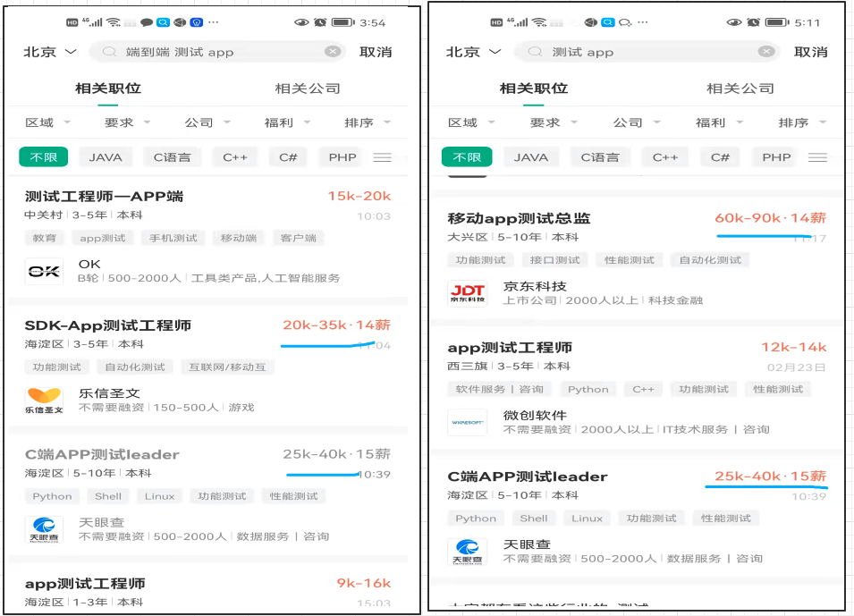854x616 pixels.
Task: Switch to 相关职位 tab in right phone
Action: pos(534,89)
